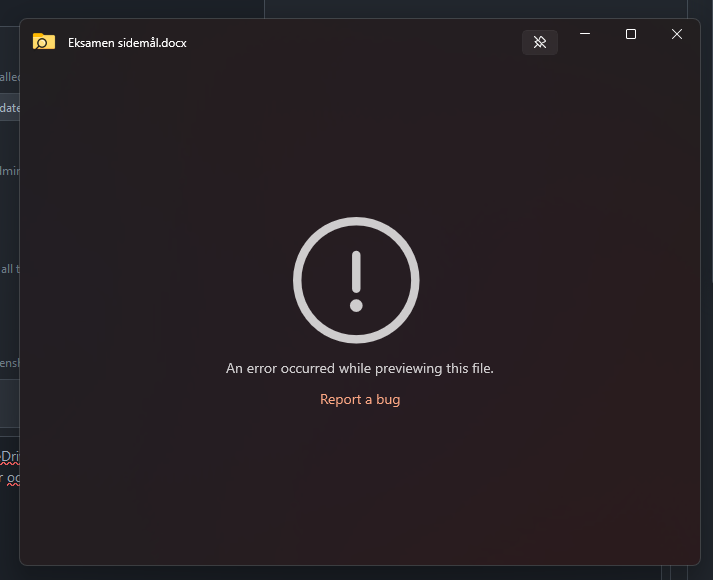
Task: Click empty title bar area beside filename
Action: click(355, 42)
